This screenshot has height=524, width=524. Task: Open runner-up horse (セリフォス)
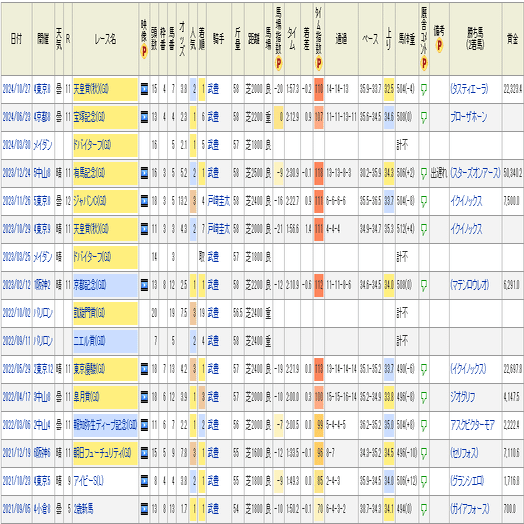(464, 453)
